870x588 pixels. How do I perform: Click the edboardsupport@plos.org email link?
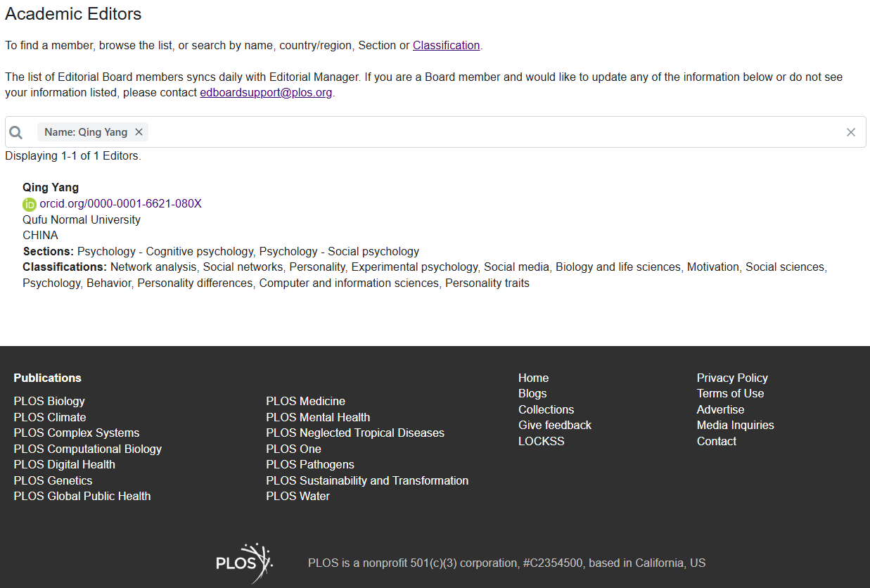(266, 93)
